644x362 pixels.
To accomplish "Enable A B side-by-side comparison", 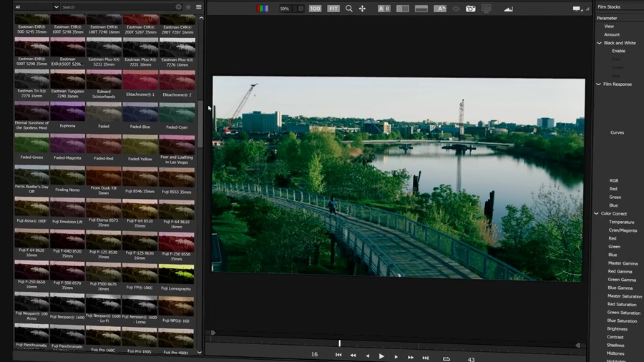I will point(384,9).
